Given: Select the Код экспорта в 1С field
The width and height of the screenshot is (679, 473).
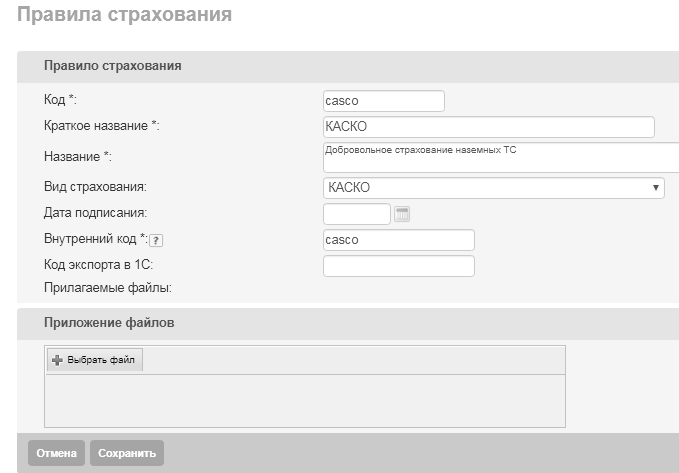Looking at the screenshot, I should point(399,266).
